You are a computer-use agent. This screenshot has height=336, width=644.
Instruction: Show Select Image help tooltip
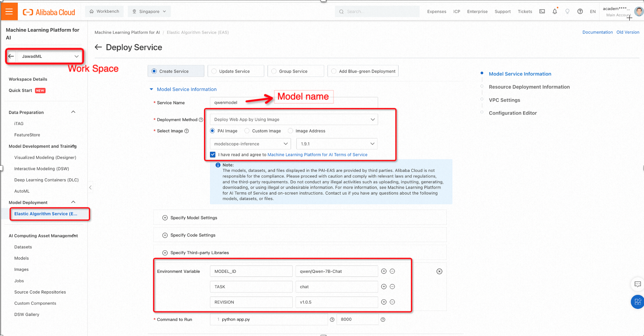tap(187, 131)
